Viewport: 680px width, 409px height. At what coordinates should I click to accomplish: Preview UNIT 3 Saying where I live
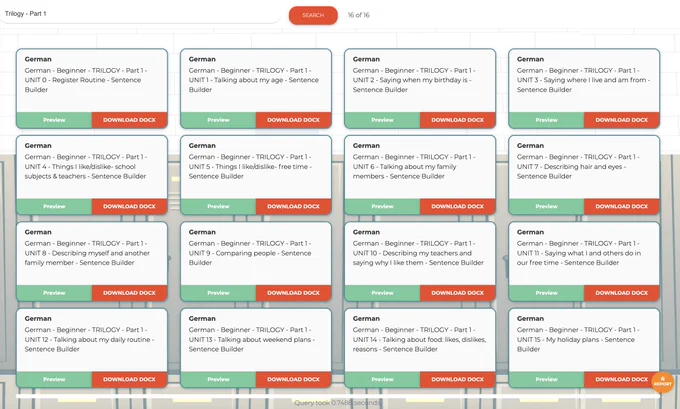click(546, 120)
